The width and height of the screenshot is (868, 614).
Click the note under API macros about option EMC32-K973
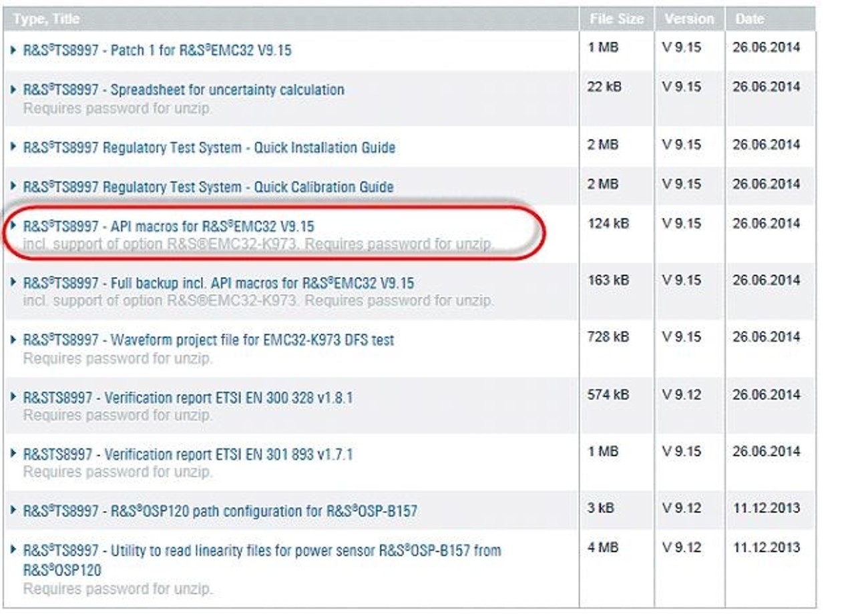(259, 244)
